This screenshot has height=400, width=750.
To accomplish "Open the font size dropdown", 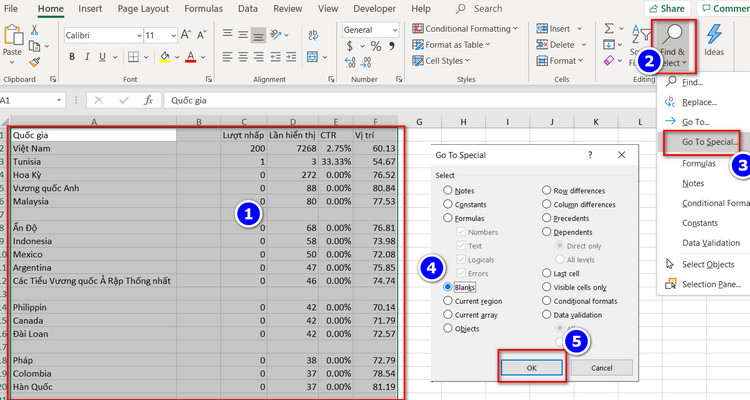I will pyautogui.click(x=173, y=35).
